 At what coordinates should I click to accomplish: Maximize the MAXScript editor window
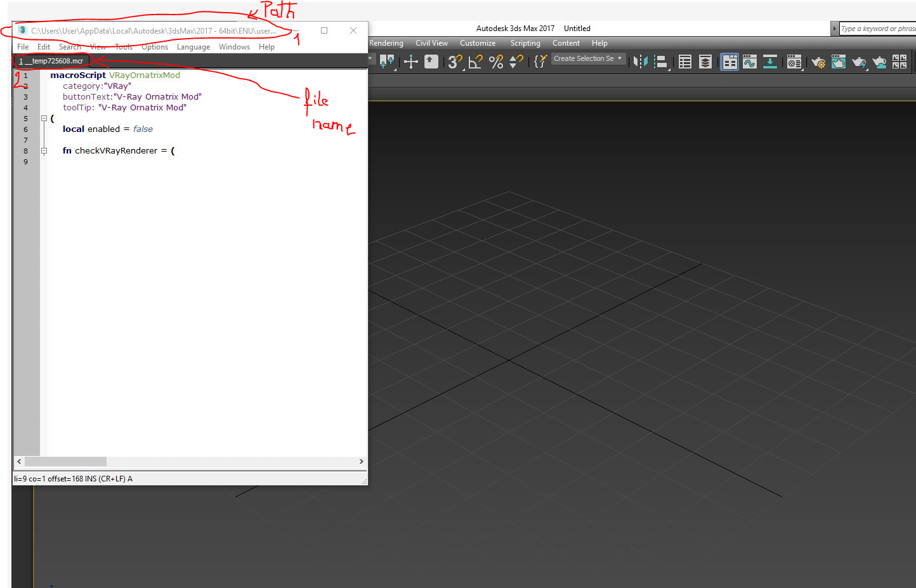tap(324, 30)
